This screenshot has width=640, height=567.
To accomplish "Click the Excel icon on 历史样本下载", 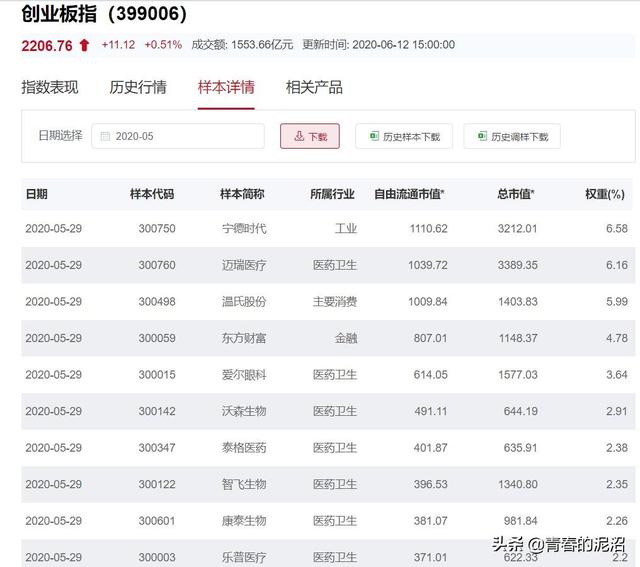I will point(374,136).
